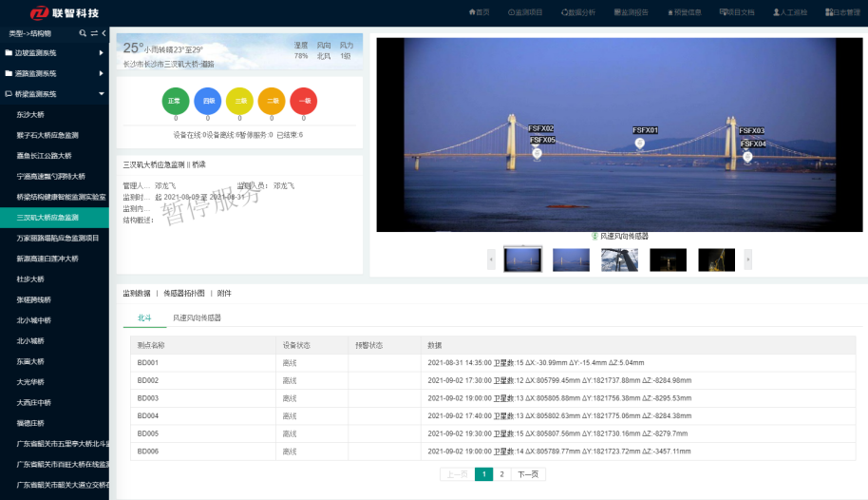Click the previous thumbnail arrow
868x500 pixels.
(491, 260)
